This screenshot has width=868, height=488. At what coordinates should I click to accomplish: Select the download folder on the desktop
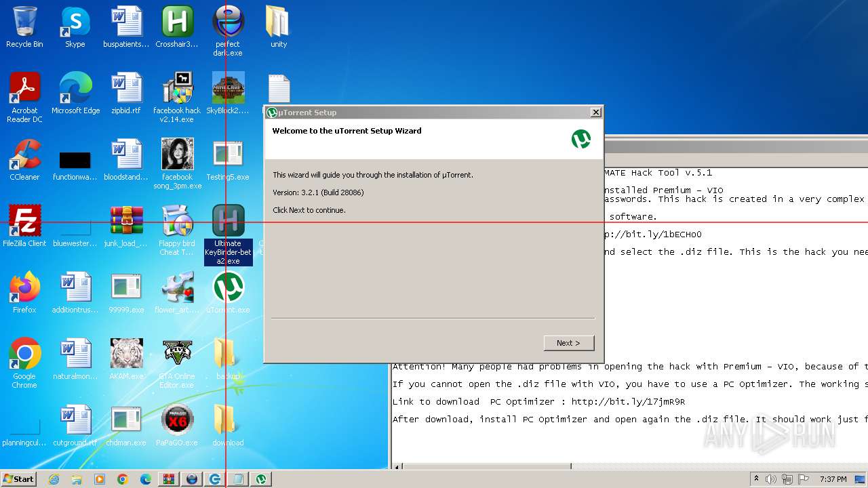tap(228, 426)
